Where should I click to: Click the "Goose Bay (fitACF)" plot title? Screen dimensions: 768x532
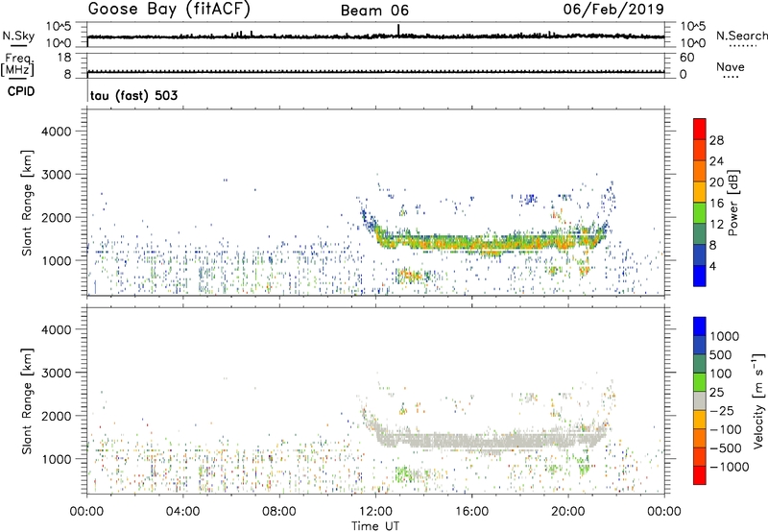coord(169,10)
